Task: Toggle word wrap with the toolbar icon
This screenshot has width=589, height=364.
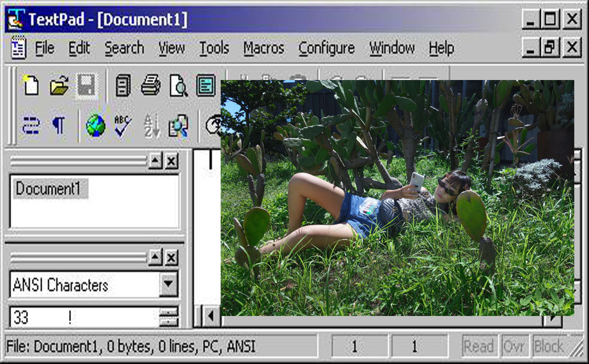Action: [x=31, y=125]
